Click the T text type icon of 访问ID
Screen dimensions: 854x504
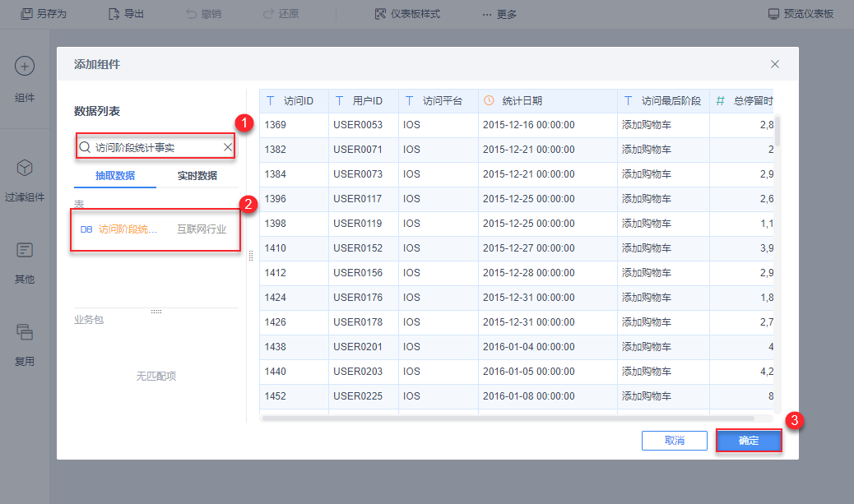tap(270, 100)
